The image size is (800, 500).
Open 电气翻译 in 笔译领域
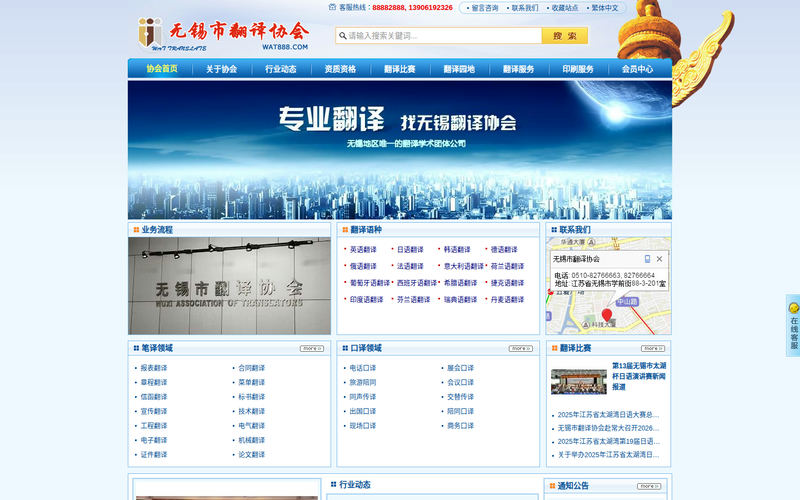coord(252,426)
